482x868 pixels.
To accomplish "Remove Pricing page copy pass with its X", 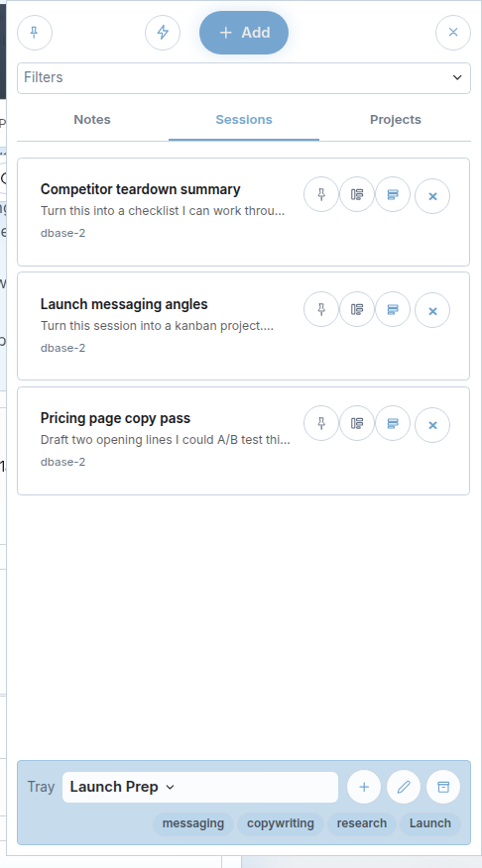I will coord(432,425).
